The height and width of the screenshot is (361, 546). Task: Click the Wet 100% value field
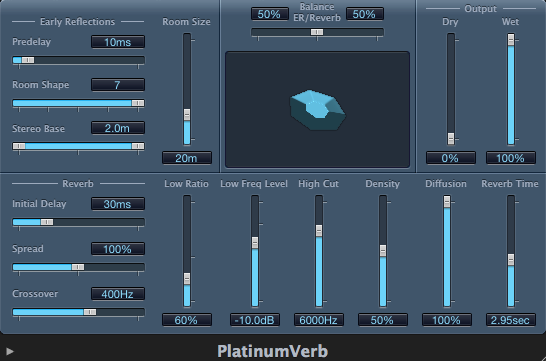pos(511,158)
